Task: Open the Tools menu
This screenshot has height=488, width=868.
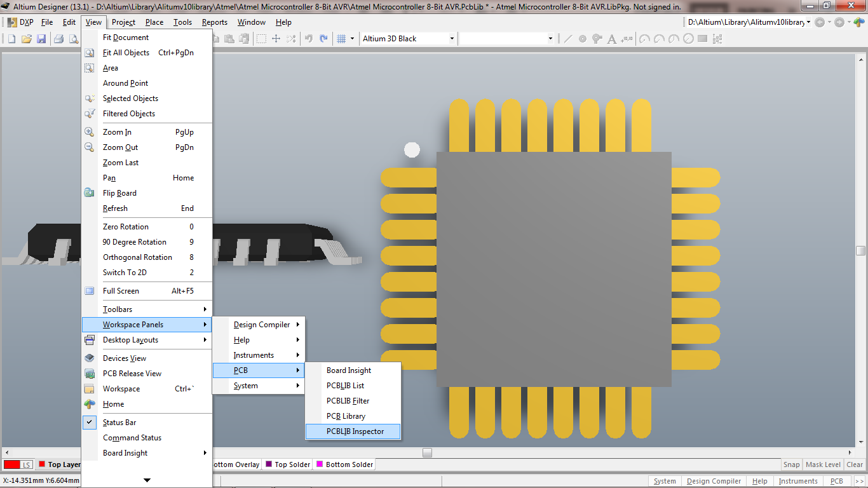Action: pyautogui.click(x=182, y=22)
